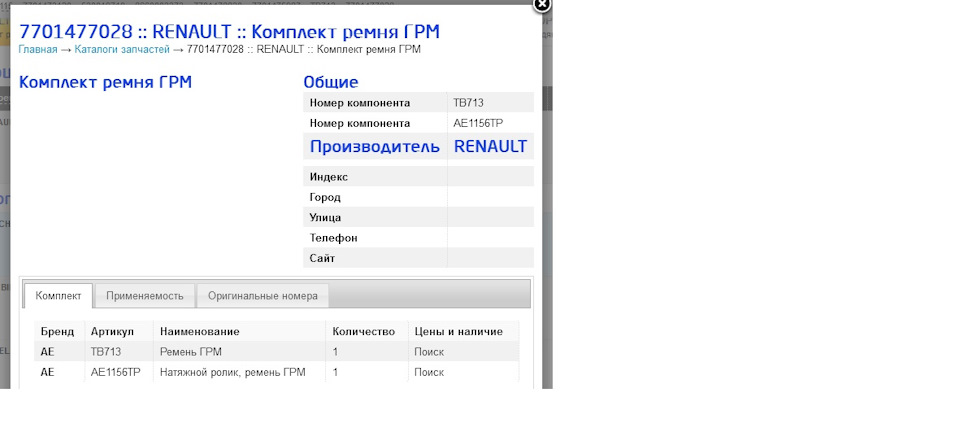Click the Телефон row label
The height and width of the screenshot is (441, 960).
(334, 238)
